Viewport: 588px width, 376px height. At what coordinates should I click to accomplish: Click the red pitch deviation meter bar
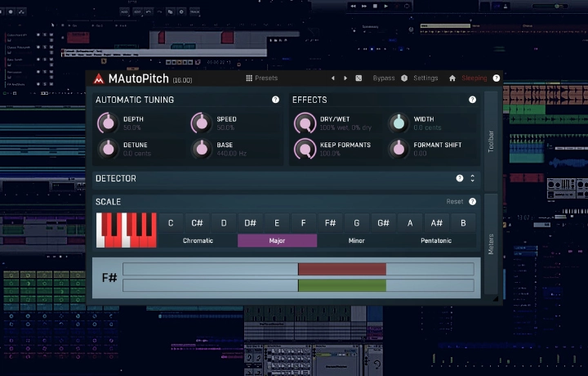pos(342,269)
